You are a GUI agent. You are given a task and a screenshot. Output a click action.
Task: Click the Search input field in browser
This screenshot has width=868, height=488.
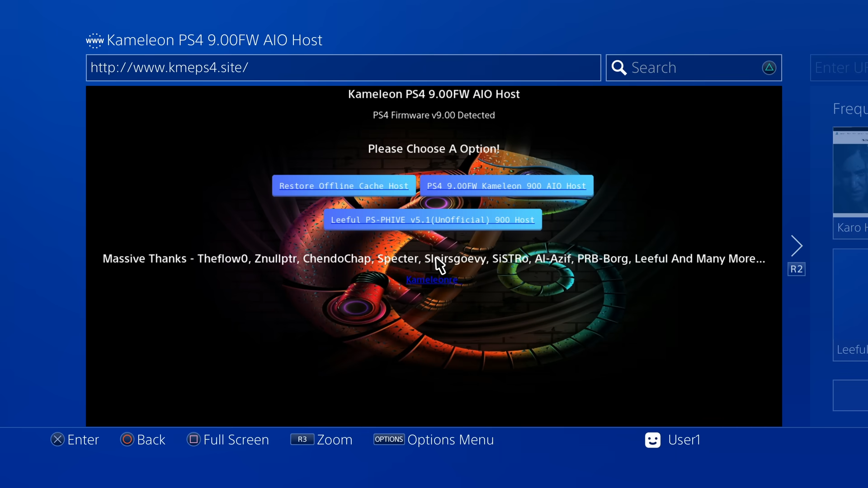[x=693, y=67]
